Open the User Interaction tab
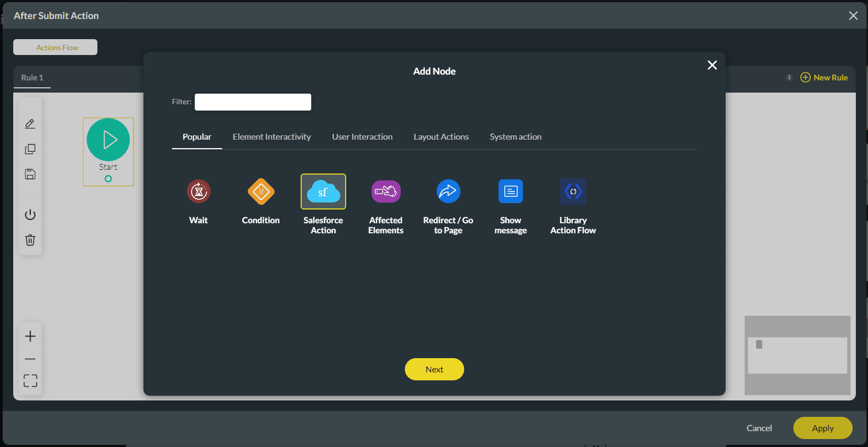 (362, 137)
